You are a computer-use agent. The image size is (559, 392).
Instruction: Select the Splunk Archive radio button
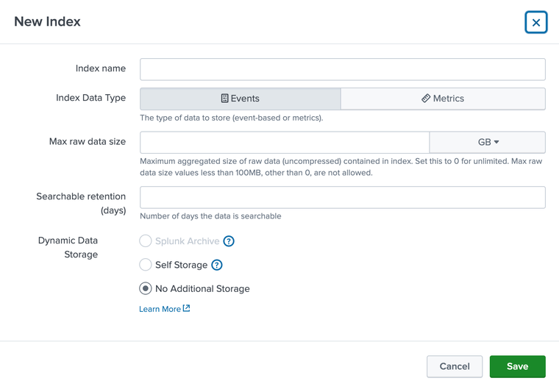tap(146, 241)
